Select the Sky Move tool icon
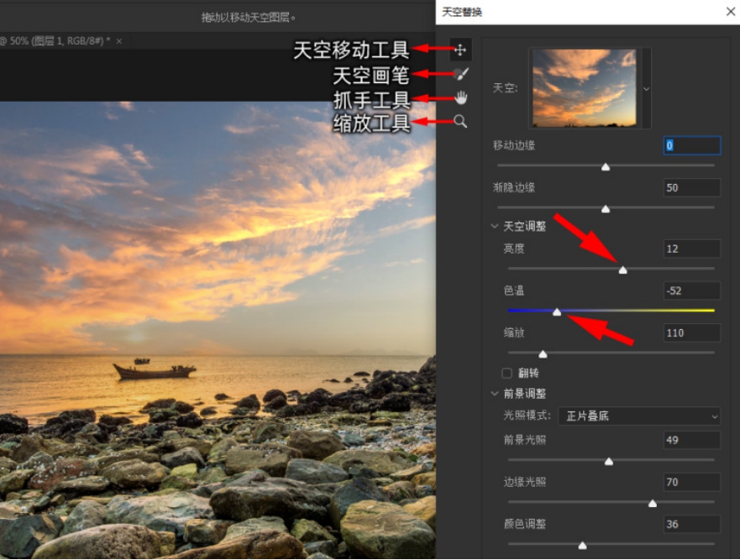 (x=460, y=50)
